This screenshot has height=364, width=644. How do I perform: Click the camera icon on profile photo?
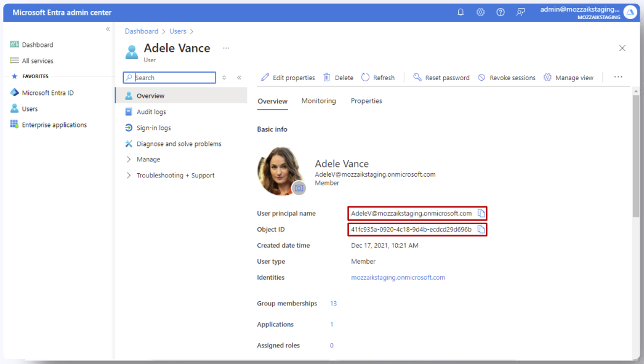[x=299, y=188]
